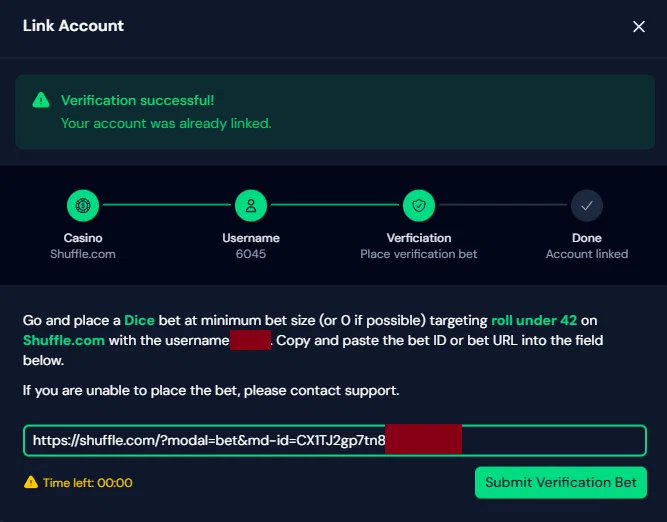Close the Link Account dialog
Viewport: 667px width, 522px height.
639,27
